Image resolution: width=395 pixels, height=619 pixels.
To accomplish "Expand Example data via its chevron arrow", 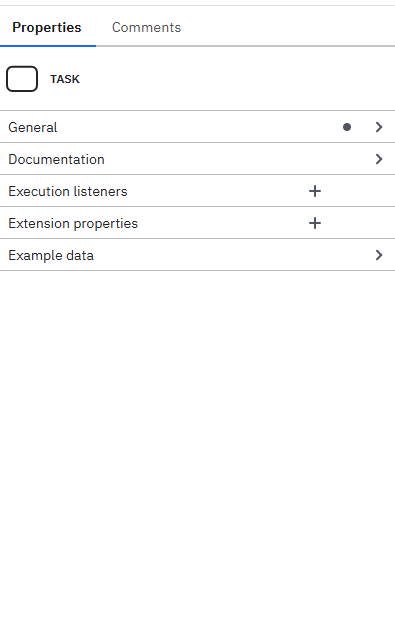I will (379, 255).
